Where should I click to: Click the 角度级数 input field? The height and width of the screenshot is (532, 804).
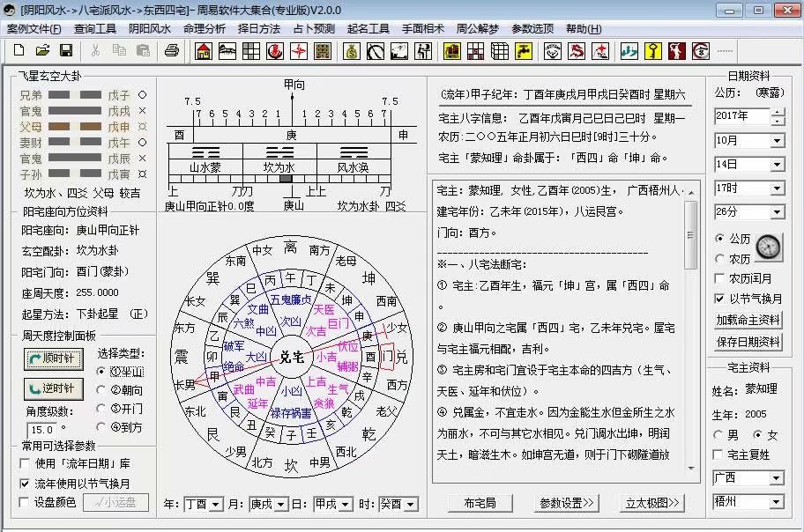point(42,429)
